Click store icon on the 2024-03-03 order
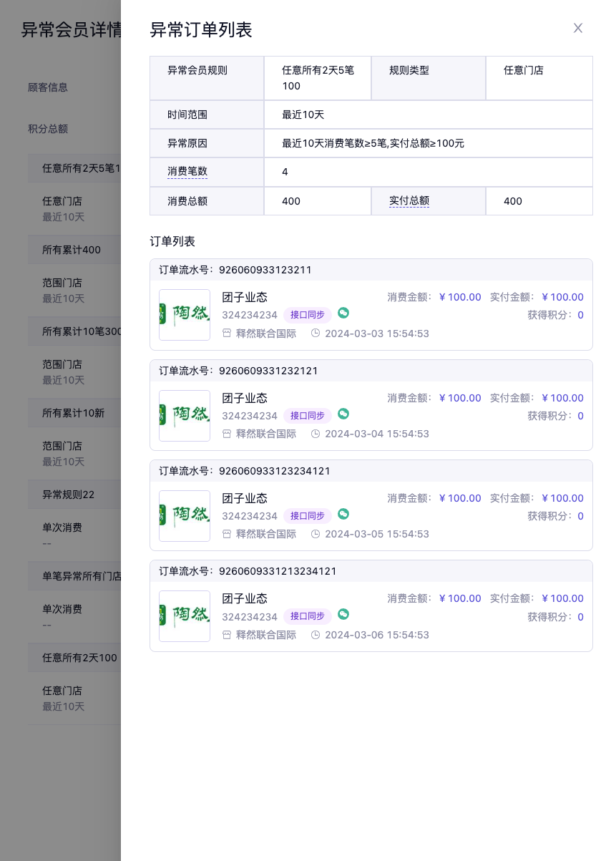The height and width of the screenshot is (861, 616). [x=227, y=334]
